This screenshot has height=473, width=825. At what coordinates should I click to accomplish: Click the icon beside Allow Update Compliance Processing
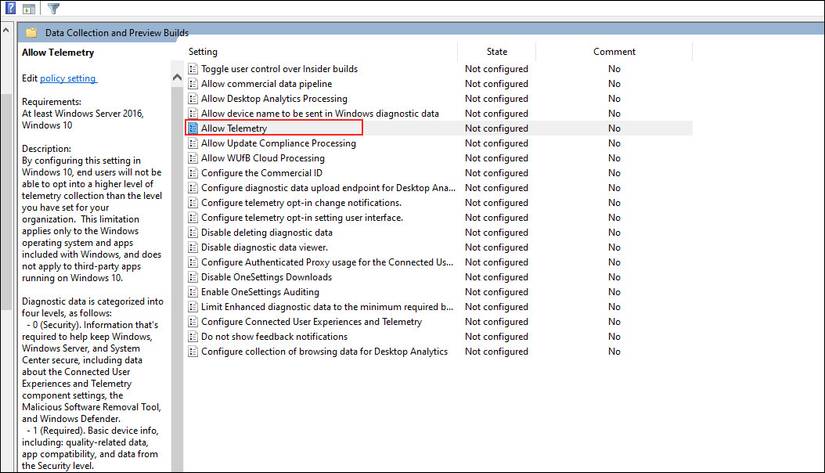(193, 143)
